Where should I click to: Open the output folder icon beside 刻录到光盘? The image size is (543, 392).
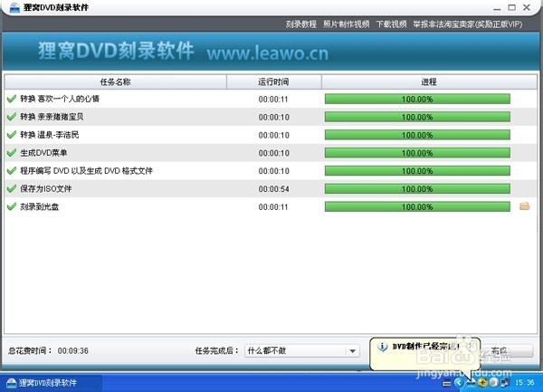point(525,206)
